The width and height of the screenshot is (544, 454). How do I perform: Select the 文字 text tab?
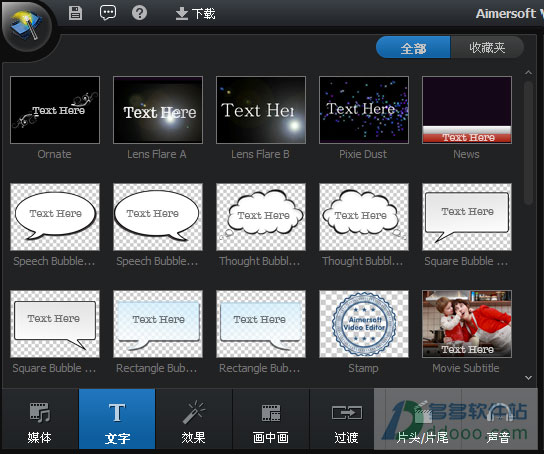click(117, 419)
